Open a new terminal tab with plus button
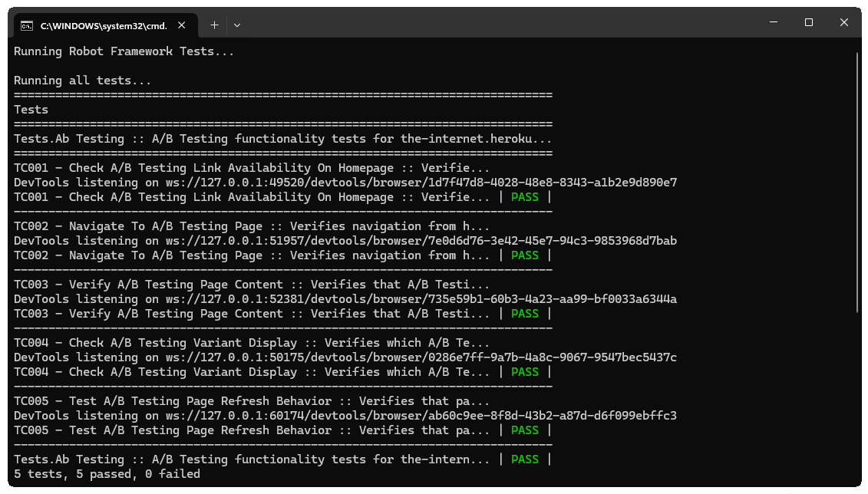This screenshot has width=868, height=494. [x=214, y=25]
